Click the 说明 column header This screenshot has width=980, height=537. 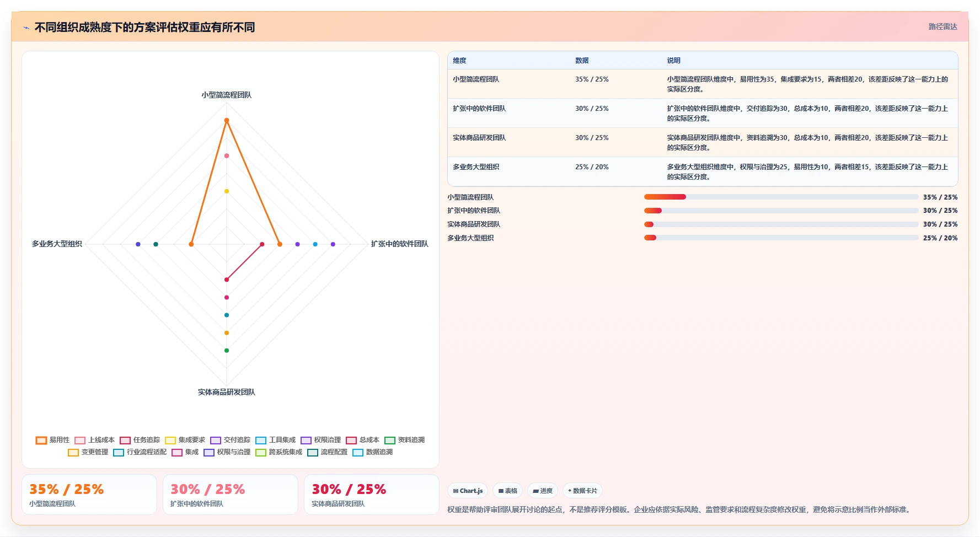click(x=673, y=61)
